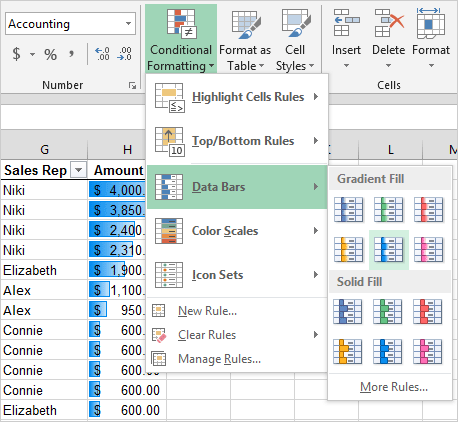Image resolution: width=458 pixels, height=422 pixels.
Task: Apply Gradient Fill Green Data Bar
Action: pyautogui.click(x=389, y=210)
